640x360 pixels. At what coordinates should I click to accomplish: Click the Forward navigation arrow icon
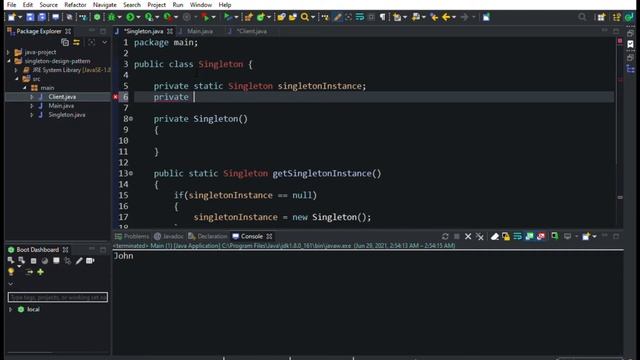464,17
